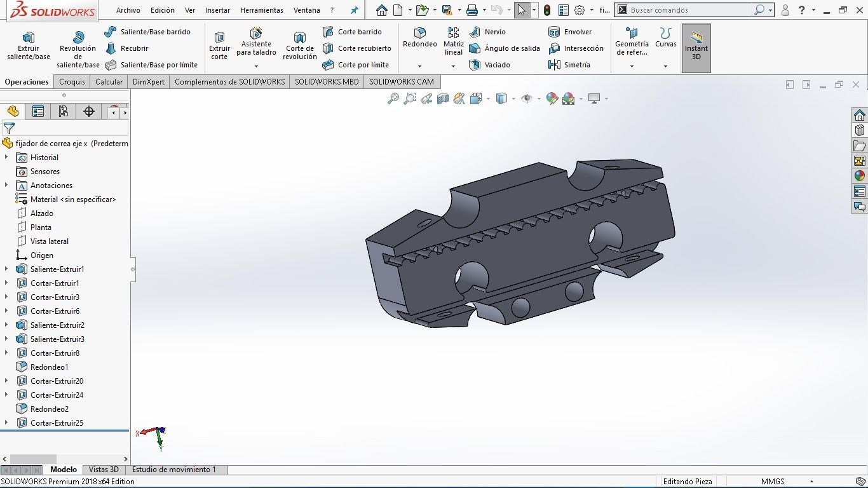Click the rebuild traffic light icon

546,10
